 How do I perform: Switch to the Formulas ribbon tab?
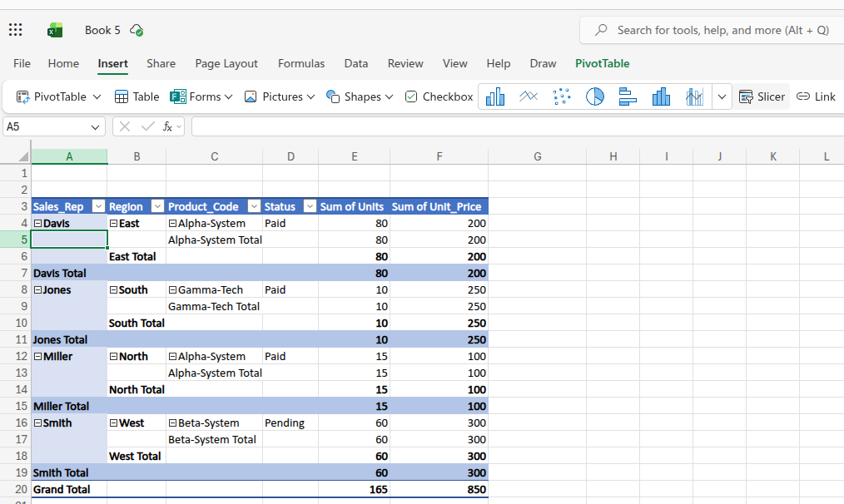point(301,63)
